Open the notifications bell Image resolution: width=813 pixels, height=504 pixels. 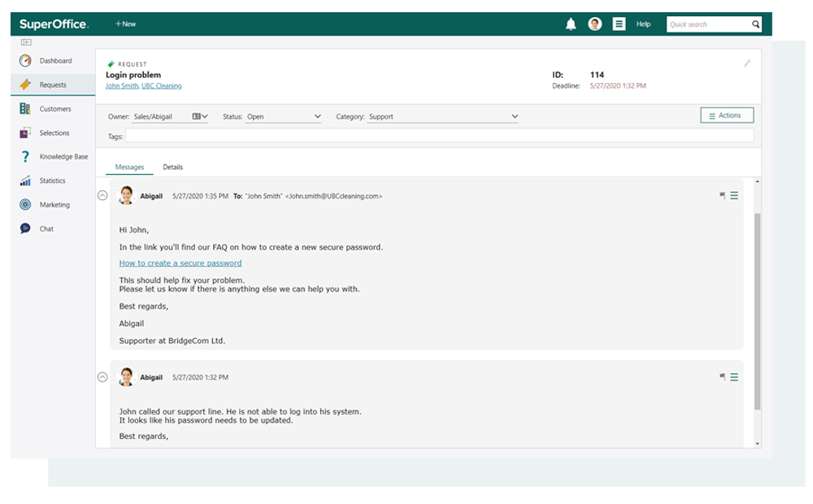(x=571, y=24)
